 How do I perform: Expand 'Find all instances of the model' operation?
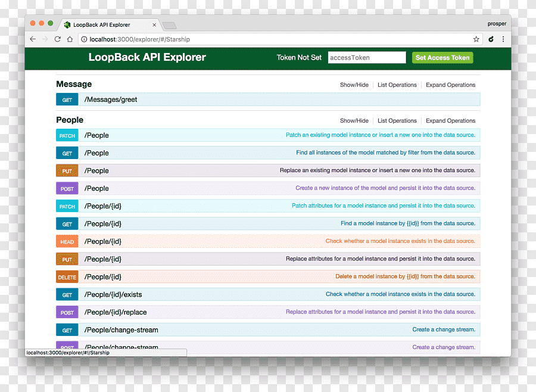click(x=385, y=153)
